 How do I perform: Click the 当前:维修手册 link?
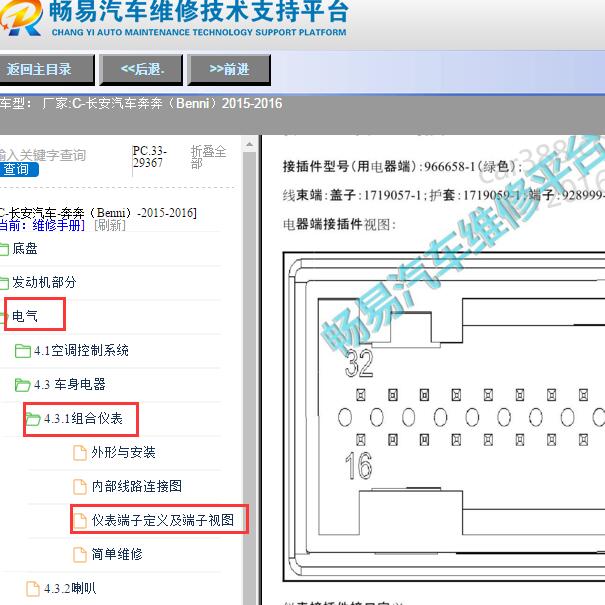pos(42,225)
